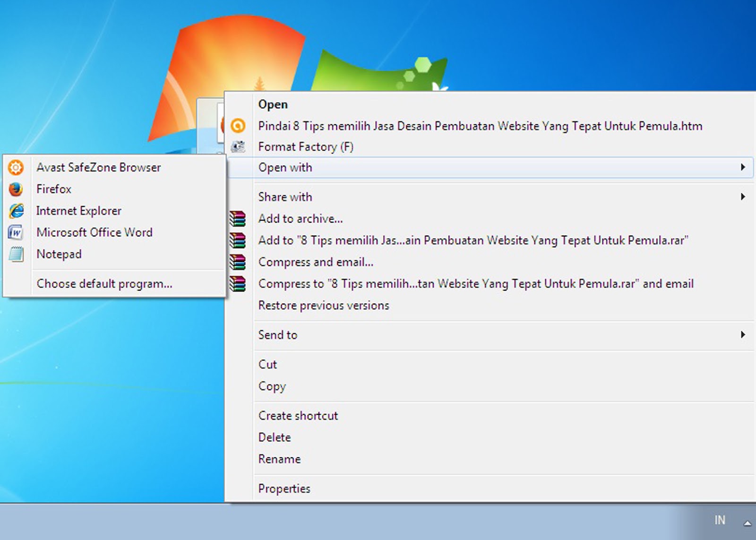Select Send to menu item

click(490, 335)
